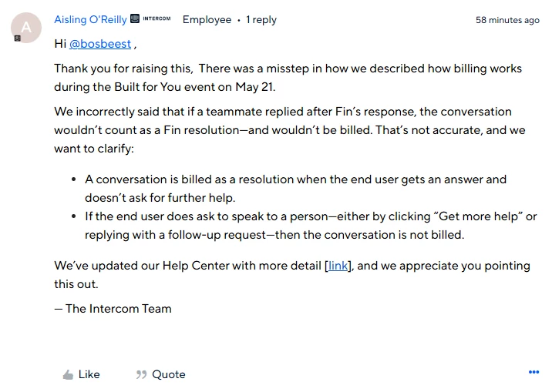Open the author avatar with letter A
Viewport: 552px width, 392px height.
(26, 28)
